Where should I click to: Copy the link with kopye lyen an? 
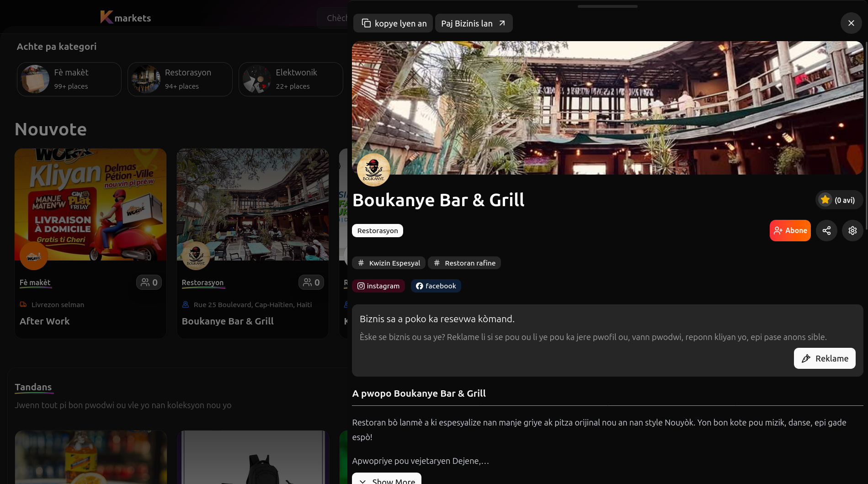tap(394, 23)
